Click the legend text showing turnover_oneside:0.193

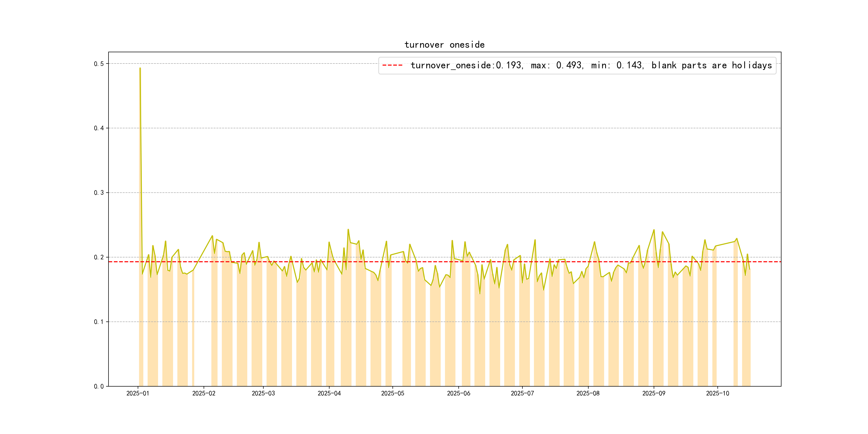tap(466, 65)
